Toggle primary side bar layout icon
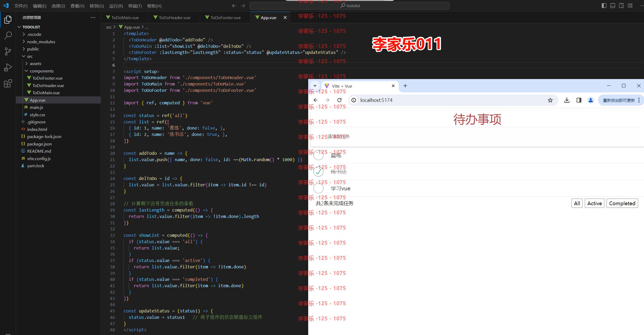The height and width of the screenshot is (335, 644). pyautogui.click(x=604, y=6)
